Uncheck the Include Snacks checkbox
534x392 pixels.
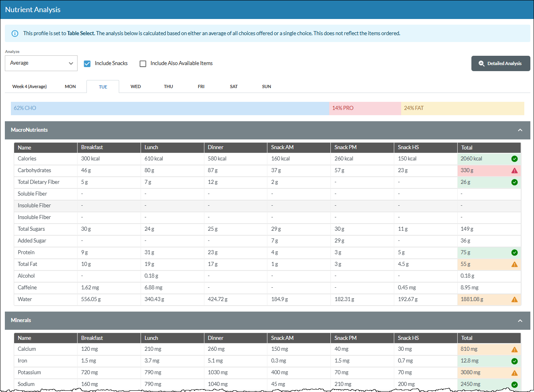coord(87,63)
